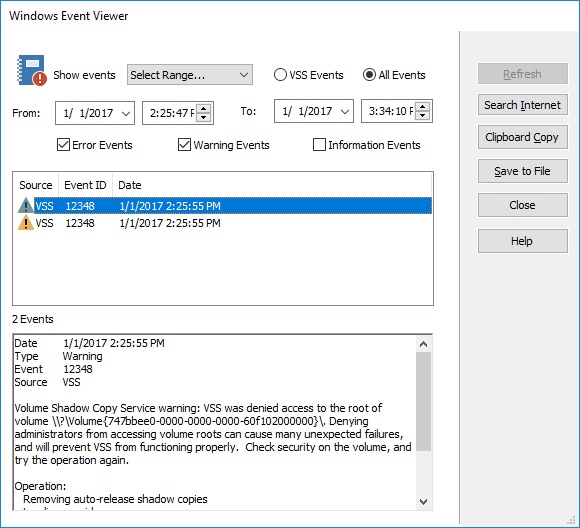The width and height of the screenshot is (580, 528).
Task: Click warning icon of second VSS event row
Action: coord(26,223)
